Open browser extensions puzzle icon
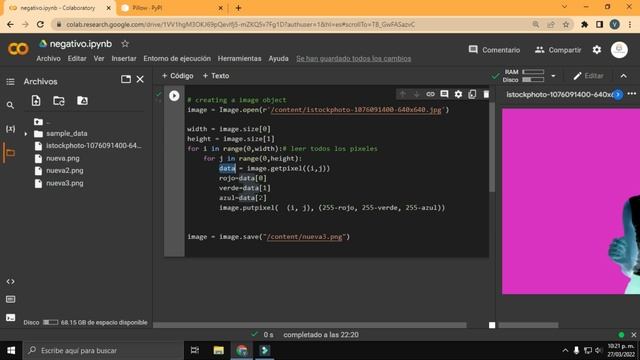Screen dimensions: 640x360 click(x=584, y=24)
